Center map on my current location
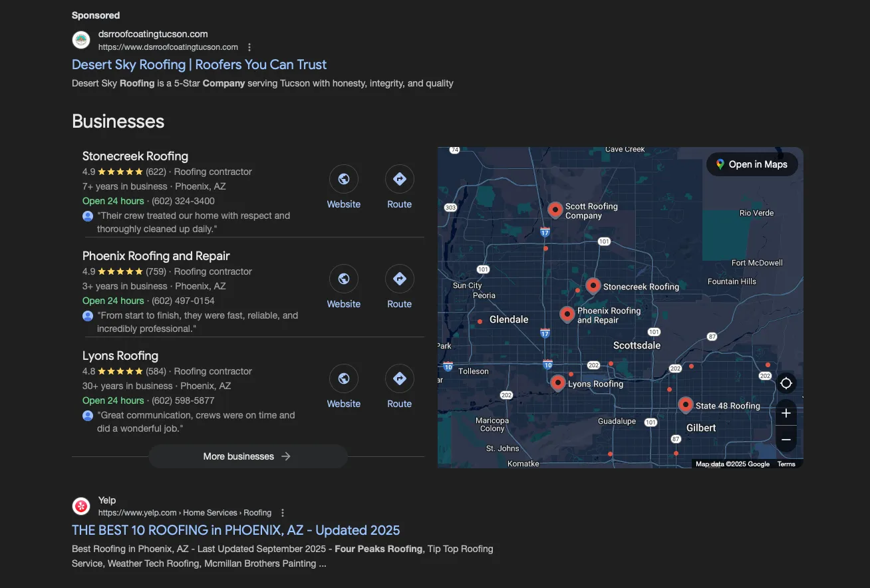Screen dimensions: 870x588 coord(786,384)
